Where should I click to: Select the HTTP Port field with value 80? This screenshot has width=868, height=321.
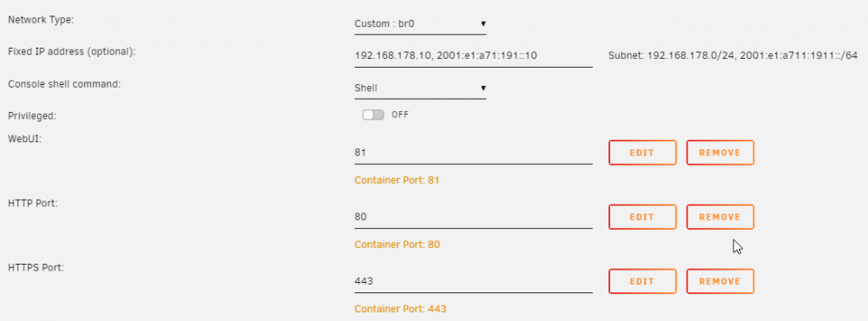pyautogui.click(x=473, y=216)
